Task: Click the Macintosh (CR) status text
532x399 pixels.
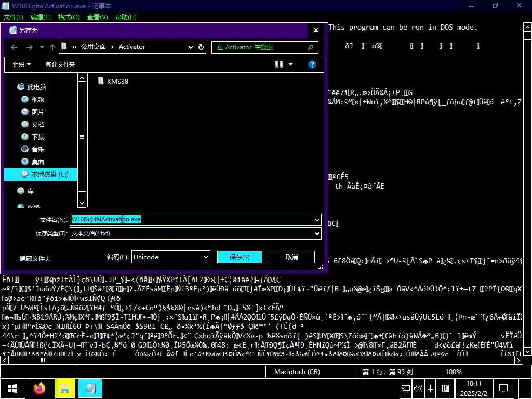Action: 297,372
